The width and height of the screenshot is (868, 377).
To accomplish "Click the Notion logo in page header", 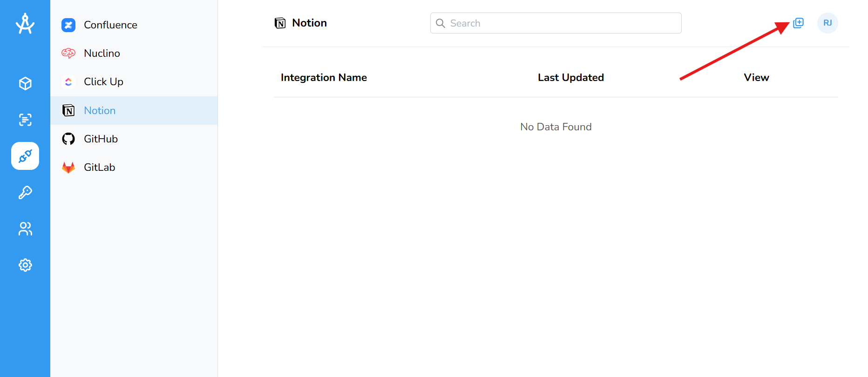I will (280, 23).
